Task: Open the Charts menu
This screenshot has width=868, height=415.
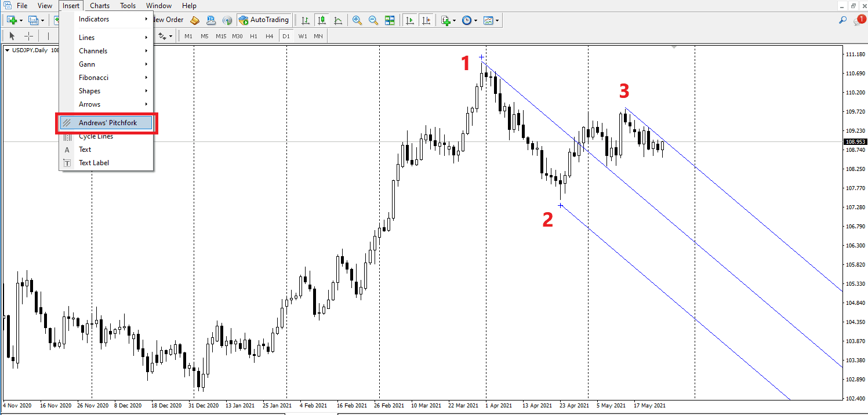Action: tap(100, 6)
